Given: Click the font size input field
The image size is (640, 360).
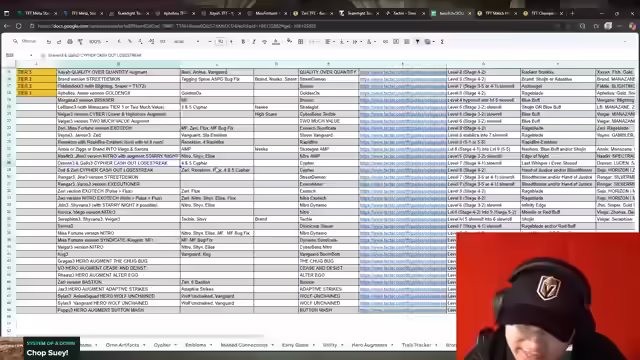Looking at the screenshot, I should (x=220, y=42).
